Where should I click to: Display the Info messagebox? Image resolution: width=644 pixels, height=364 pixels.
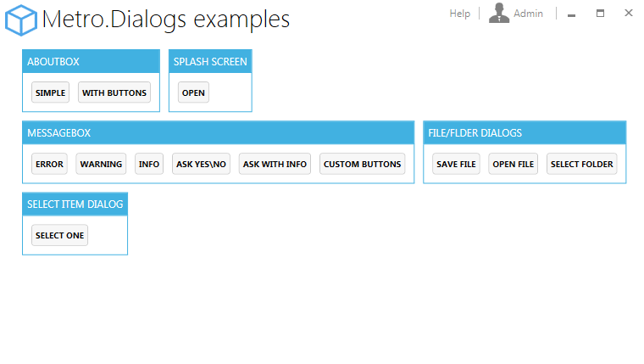[149, 164]
